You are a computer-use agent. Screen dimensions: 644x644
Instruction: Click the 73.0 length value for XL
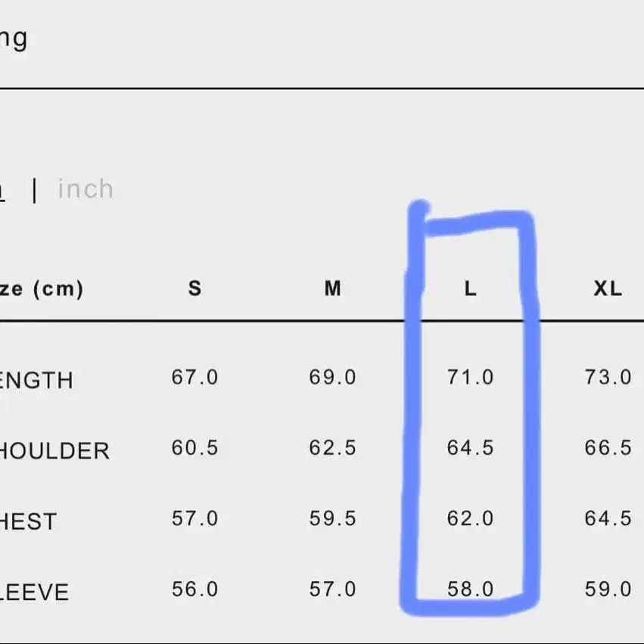(608, 377)
